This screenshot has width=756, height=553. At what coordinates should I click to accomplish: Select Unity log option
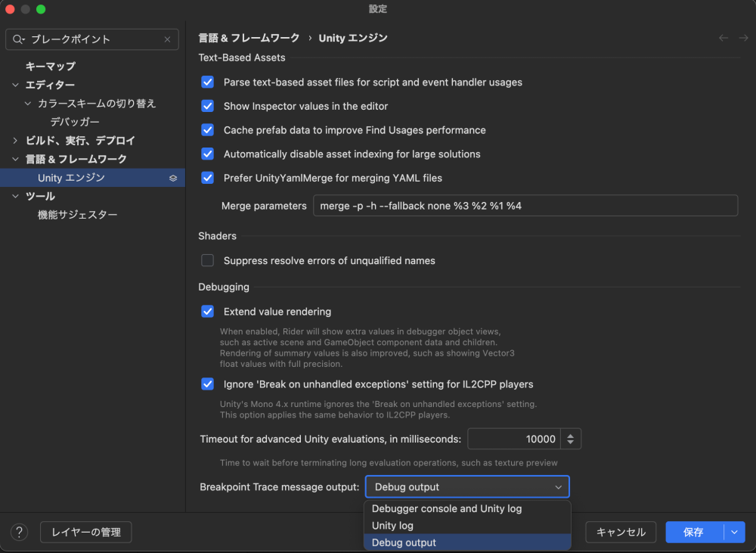(x=467, y=526)
